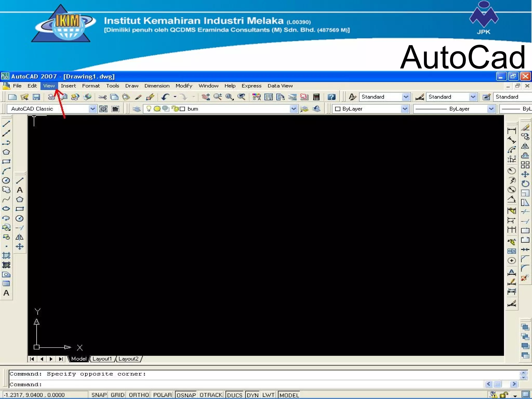Open the QuickCalc calculator icon
The width and height of the screenshot is (532, 399).
point(316,97)
